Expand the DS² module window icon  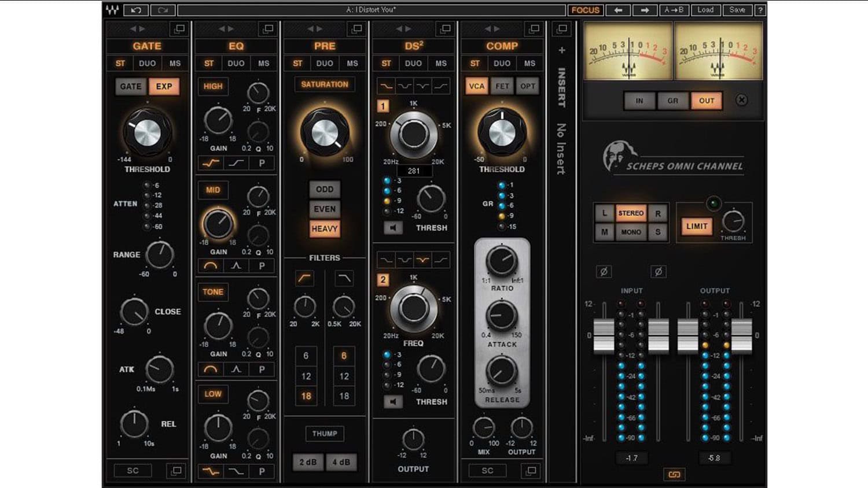446,28
